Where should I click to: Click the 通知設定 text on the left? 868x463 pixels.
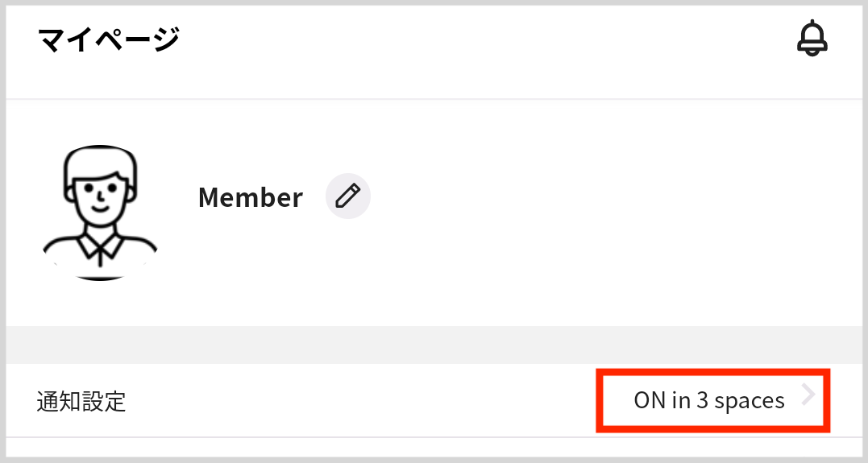coord(81,401)
